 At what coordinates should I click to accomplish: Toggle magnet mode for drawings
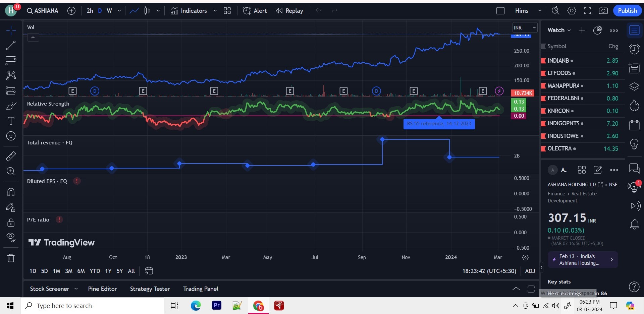(x=11, y=192)
